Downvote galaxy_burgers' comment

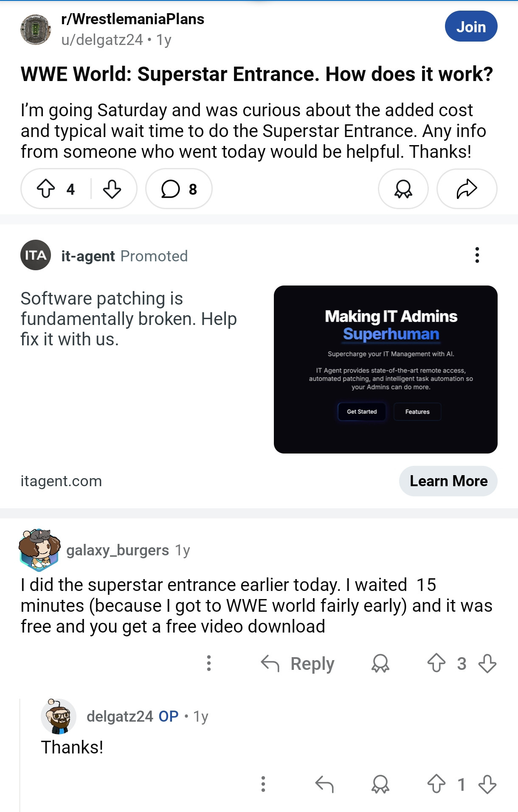tap(487, 664)
